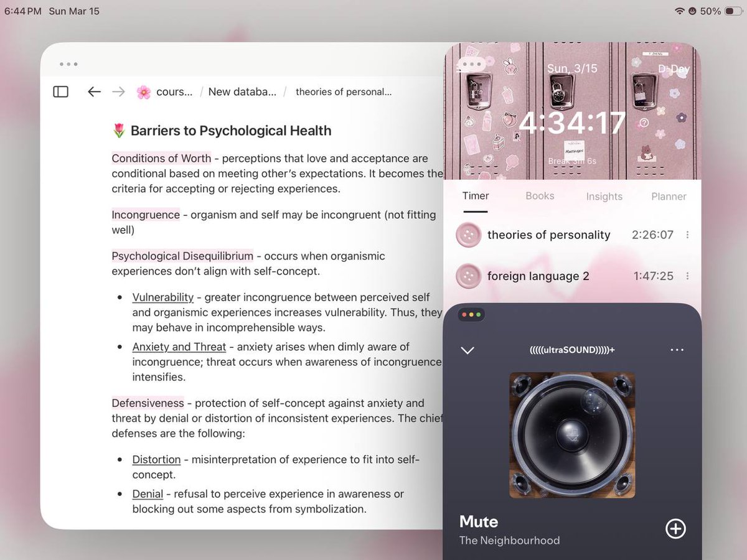The height and width of the screenshot is (560, 747).
Task: Tap the 6:44 PM clock in status bar
Action: [x=23, y=11]
